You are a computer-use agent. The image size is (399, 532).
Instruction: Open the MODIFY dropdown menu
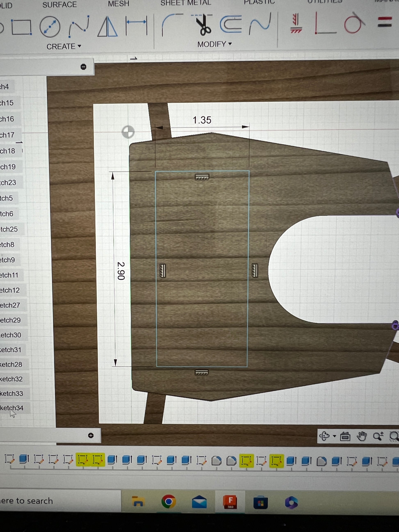point(214,44)
